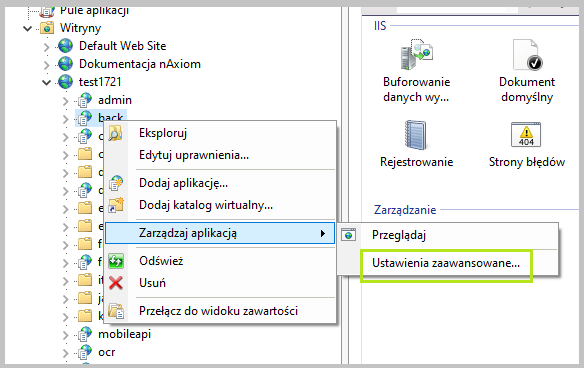Collapse the test1721 site node
This screenshot has width=584, height=368.
pos(47,82)
